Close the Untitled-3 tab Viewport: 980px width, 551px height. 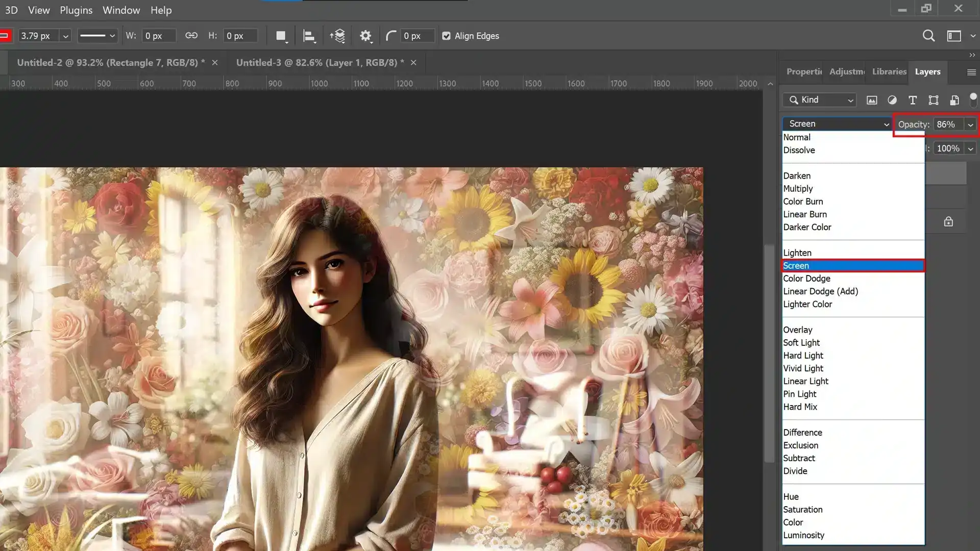click(x=413, y=63)
